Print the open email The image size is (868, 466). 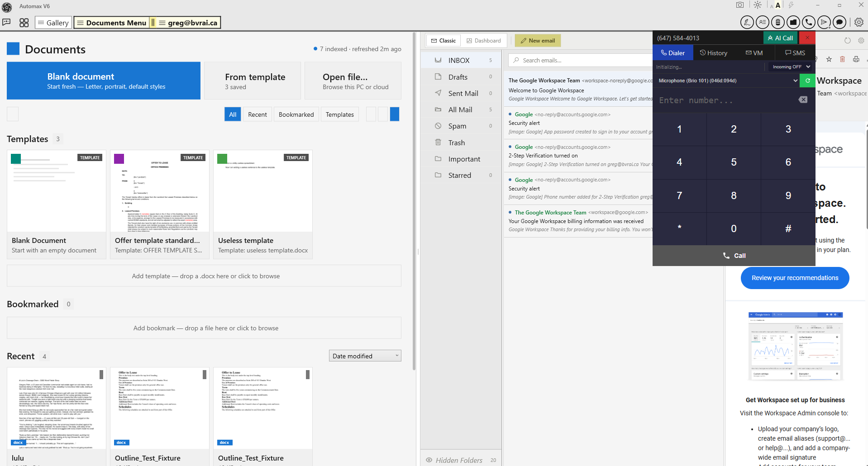pyautogui.click(x=856, y=59)
